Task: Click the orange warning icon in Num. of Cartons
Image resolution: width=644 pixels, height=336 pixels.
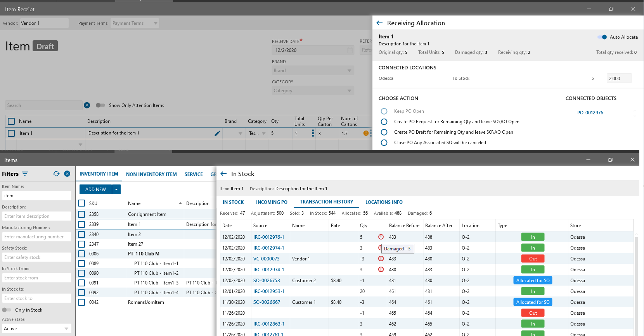Action: 365,133
